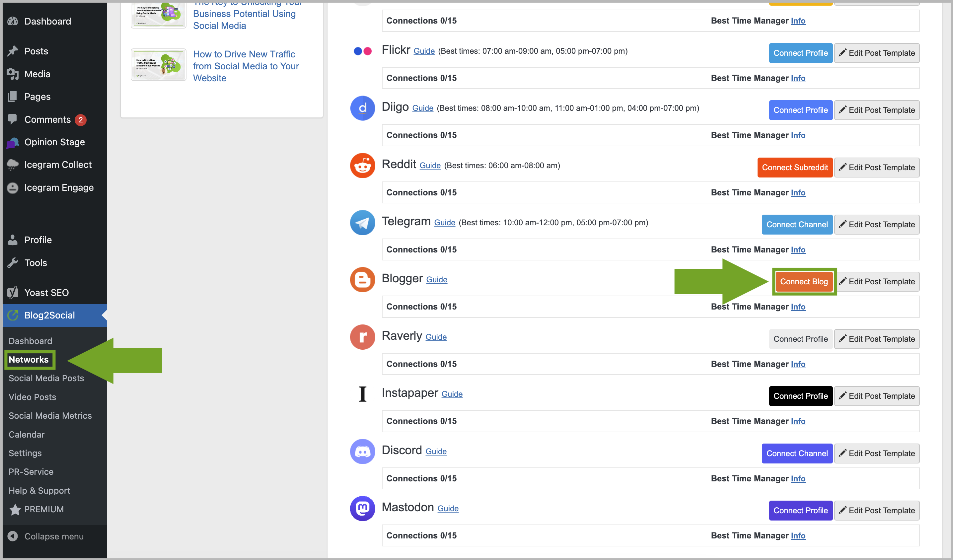Edit Post Template for Discord
Screen dimensions: 953x560
[x=877, y=454]
